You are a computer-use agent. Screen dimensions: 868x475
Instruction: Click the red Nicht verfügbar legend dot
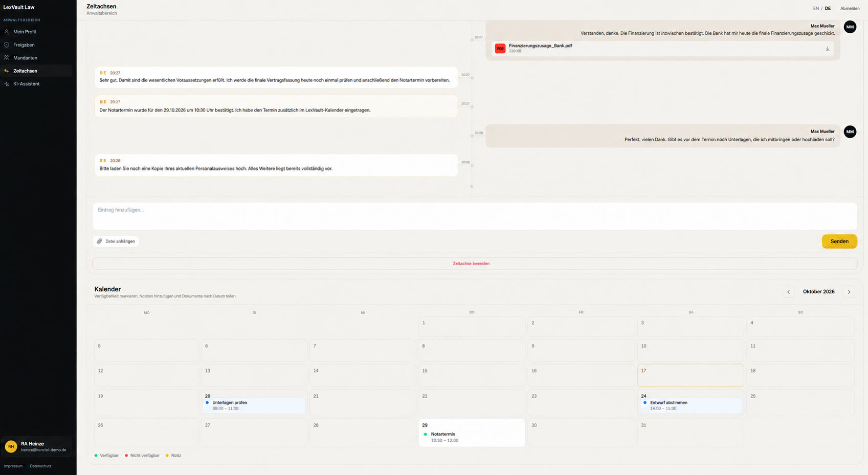(126, 456)
